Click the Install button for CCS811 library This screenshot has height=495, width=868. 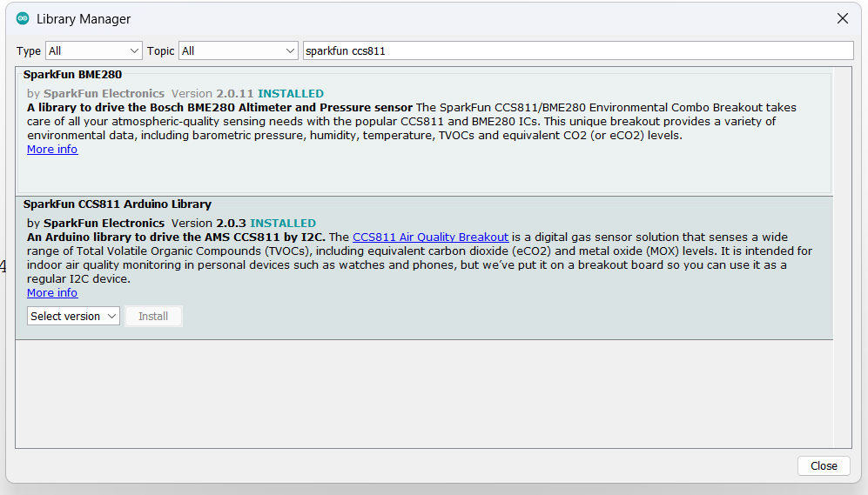(x=153, y=317)
